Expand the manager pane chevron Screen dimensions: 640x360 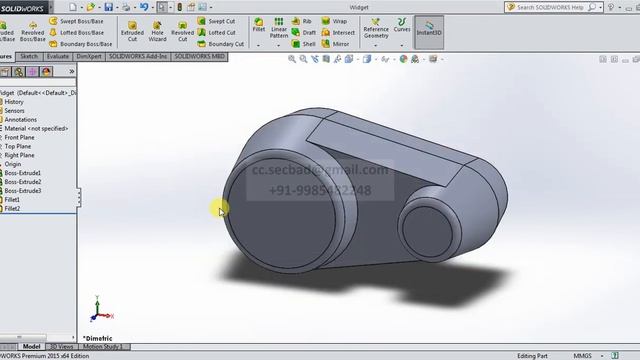[72, 72]
